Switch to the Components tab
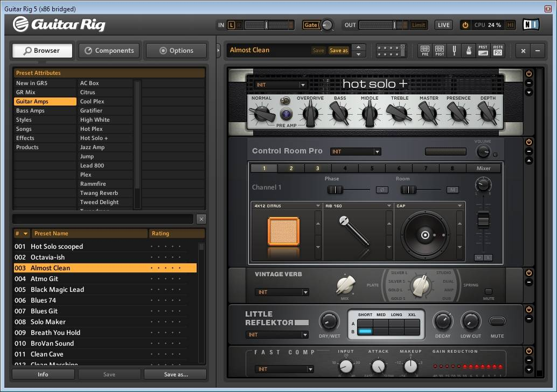 coord(109,51)
